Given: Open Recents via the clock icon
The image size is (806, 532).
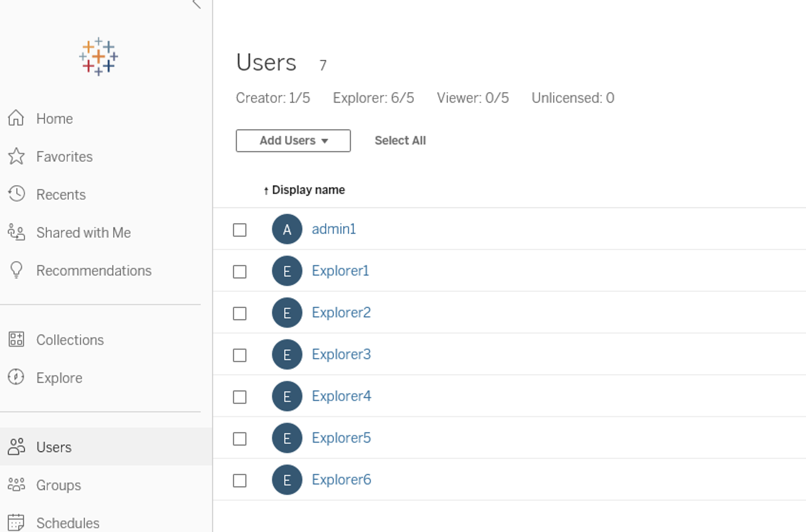Looking at the screenshot, I should (16, 194).
